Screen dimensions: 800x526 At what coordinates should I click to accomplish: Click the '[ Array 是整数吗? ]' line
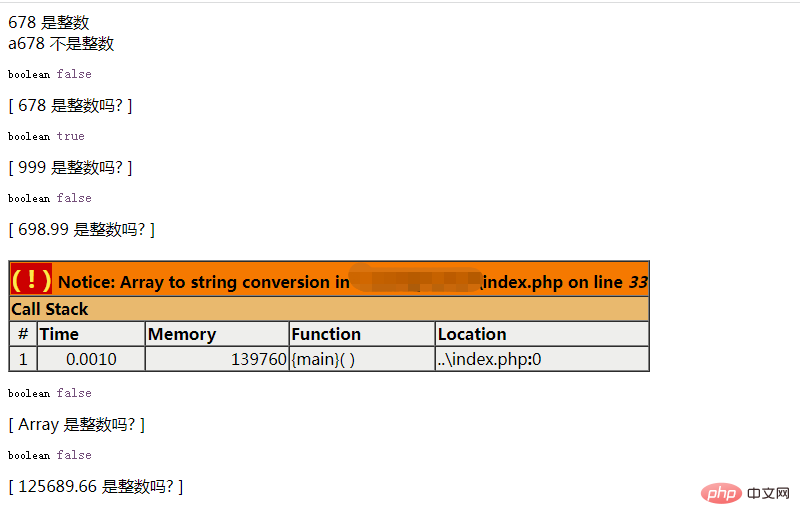(x=77, y=424)
